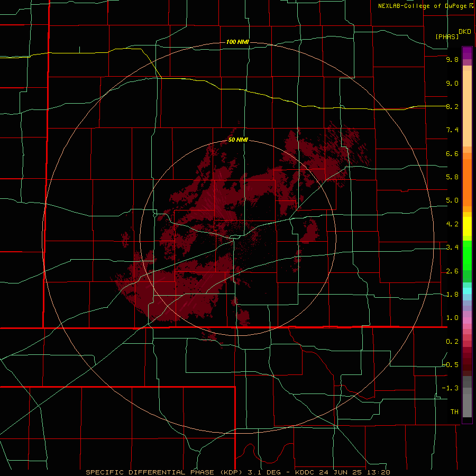Click the [PHAS] label near the legend
The image size is (476, 476).
[x=447, y=36]
